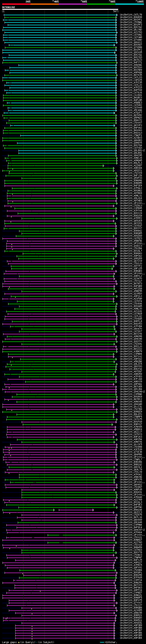The image size is (146, 644).
Task: Select hit UniRef100_Q84Z95
Action: (x=131, y=156)
